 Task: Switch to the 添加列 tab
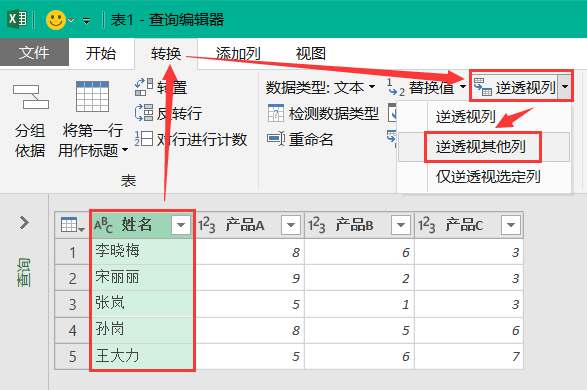point(238,54)
